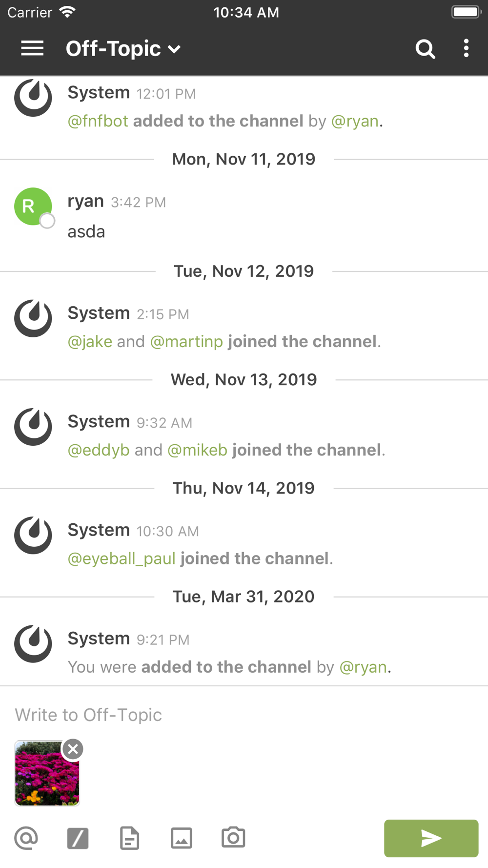Tap the System avatar at 9:21 PM

coord(33,644)
